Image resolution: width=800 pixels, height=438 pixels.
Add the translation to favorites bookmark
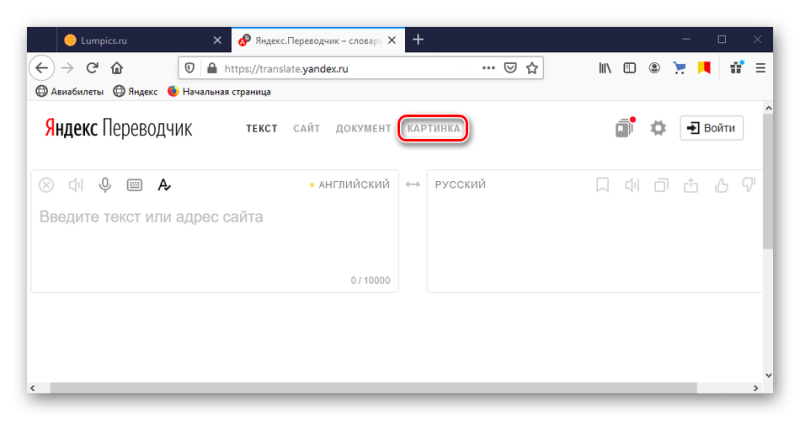603,185
